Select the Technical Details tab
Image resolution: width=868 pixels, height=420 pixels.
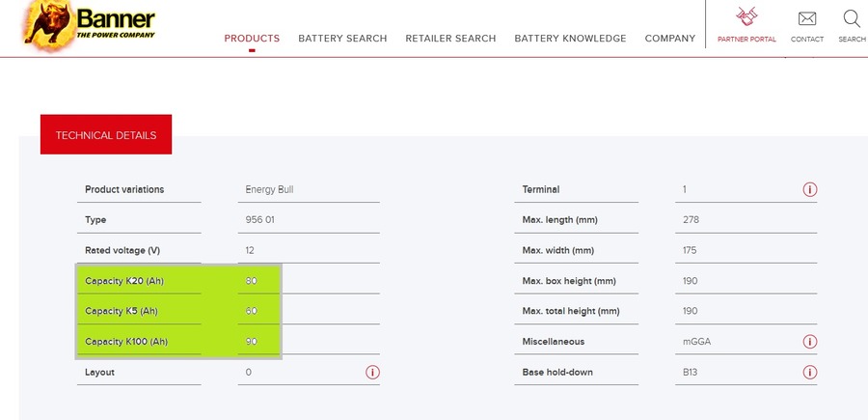[106, 134]
